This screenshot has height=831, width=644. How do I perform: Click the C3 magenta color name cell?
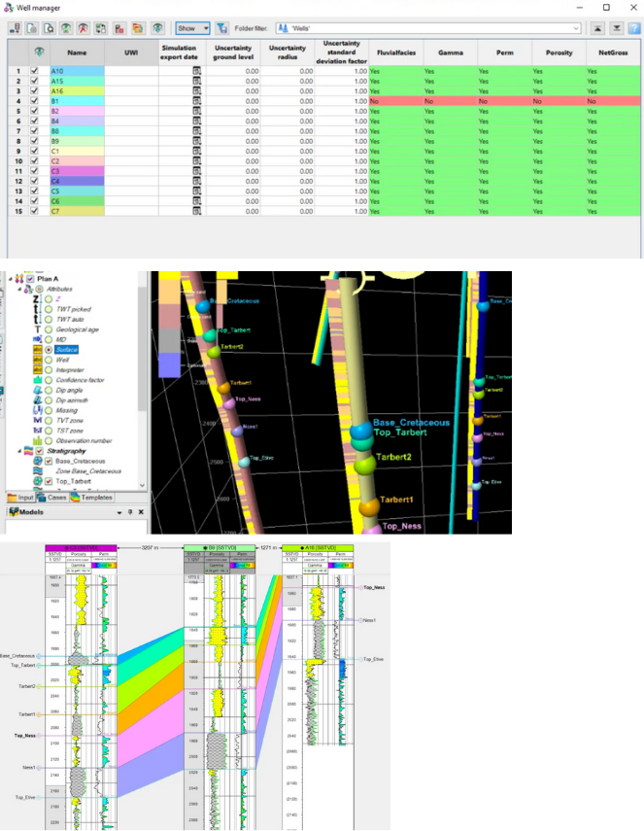(77, 171)
